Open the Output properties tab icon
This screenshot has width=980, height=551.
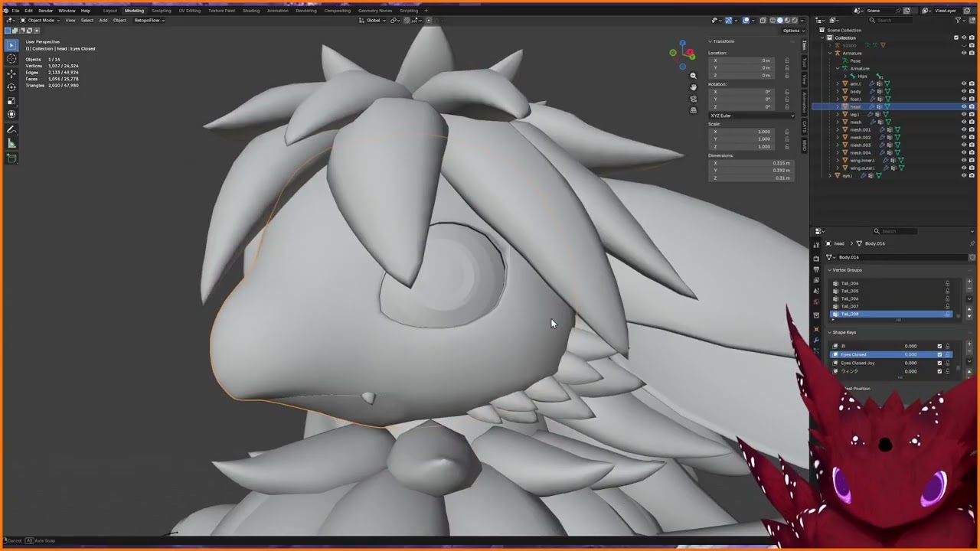click(x=816, y=269)
